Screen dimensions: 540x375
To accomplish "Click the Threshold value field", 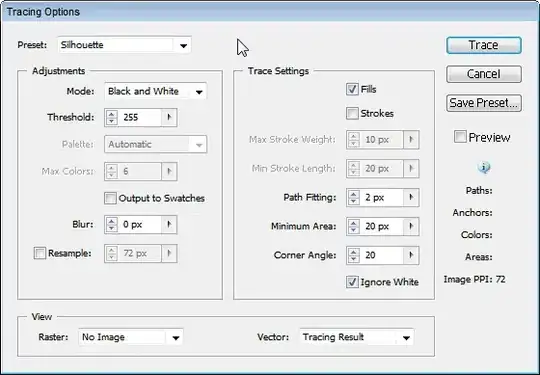I will click(x=140, y=117).
